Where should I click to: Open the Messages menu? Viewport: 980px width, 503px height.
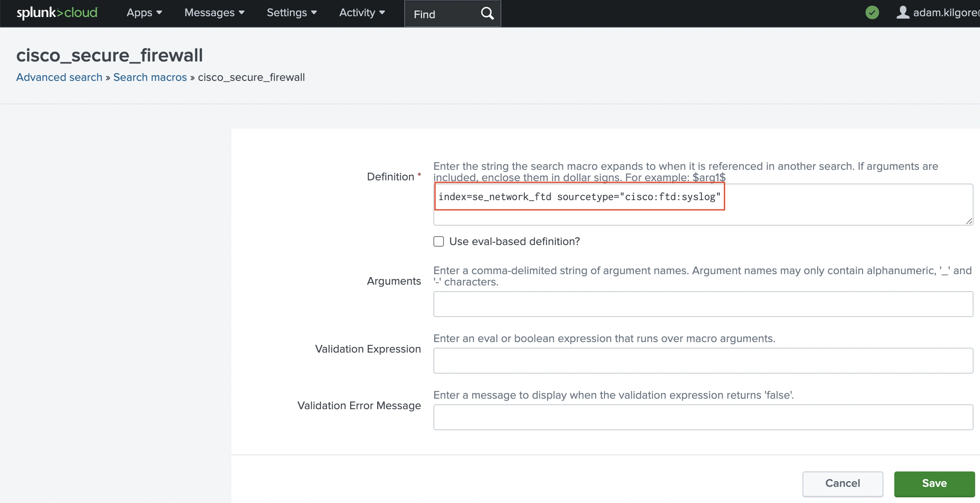tap(214, 13)
